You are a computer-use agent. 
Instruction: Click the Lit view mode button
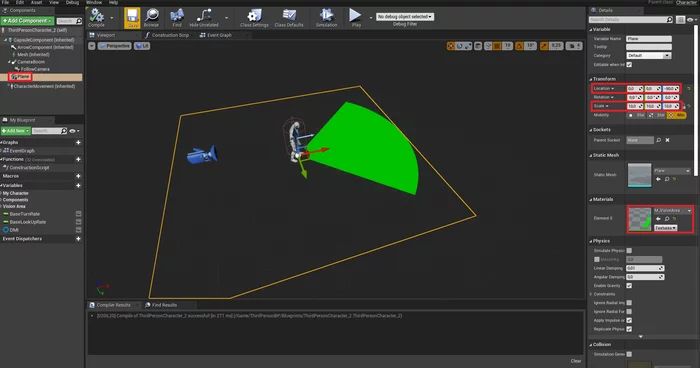point(142,46)
